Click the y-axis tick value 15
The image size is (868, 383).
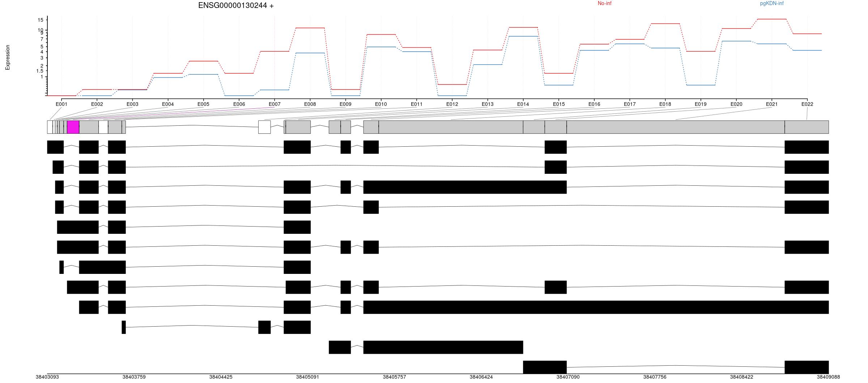pos(41,20)
